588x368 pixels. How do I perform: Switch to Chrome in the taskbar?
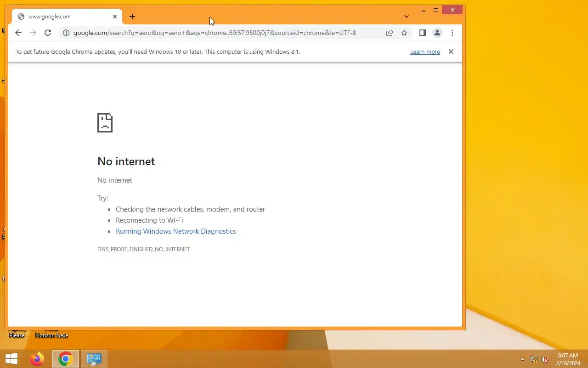click(x=65, y=359)
